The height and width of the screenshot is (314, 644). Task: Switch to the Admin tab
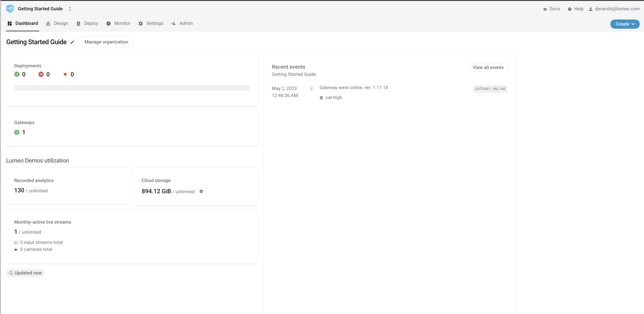tap(182, 23)
